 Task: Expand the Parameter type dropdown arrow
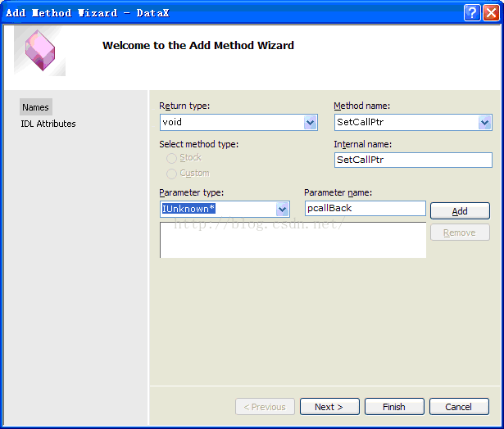[x=282, y=210]
